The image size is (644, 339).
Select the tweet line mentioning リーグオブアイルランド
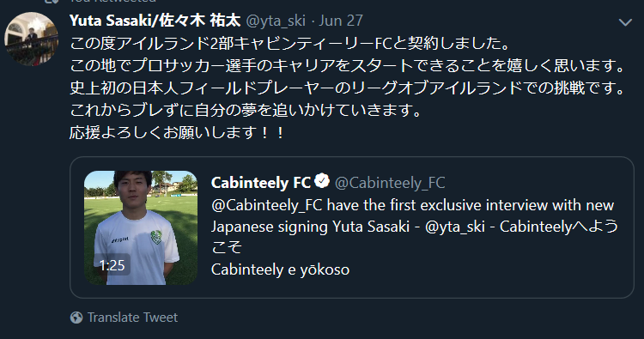point(348,88)
